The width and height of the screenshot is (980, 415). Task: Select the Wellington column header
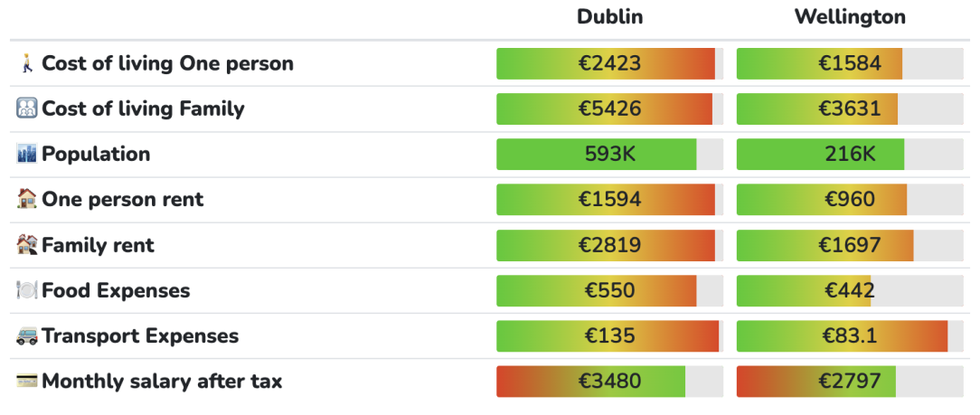click(x=850, y=17)
